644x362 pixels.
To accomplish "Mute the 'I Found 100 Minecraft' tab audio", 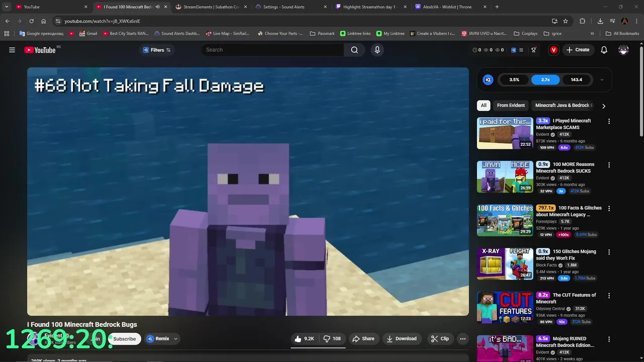I will (157, 7).
